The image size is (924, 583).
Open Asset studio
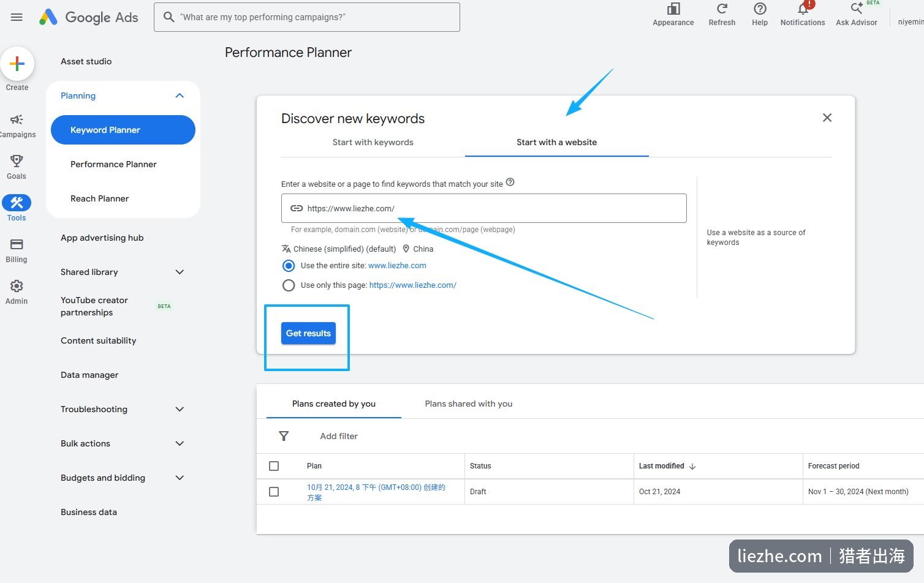click(x=86, y=61)
